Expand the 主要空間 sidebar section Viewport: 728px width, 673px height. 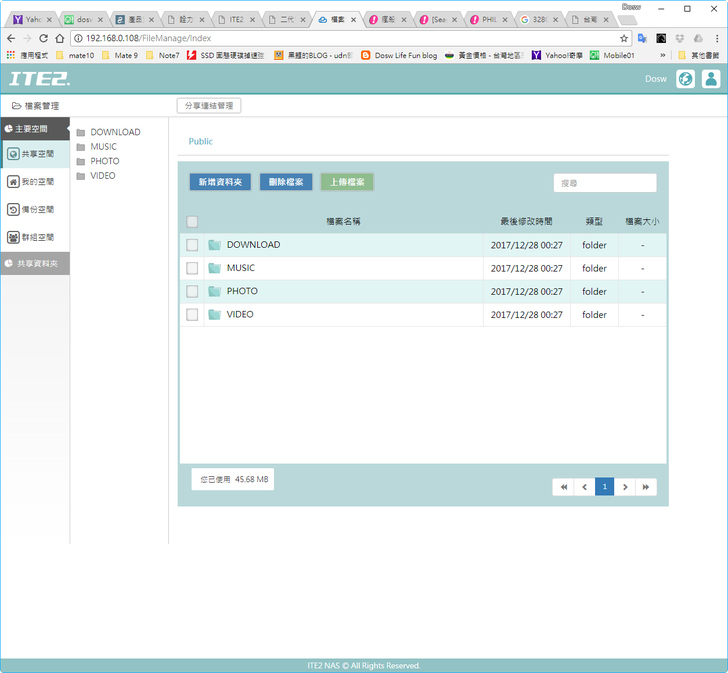pyautogui.click(x=35, y=129)
